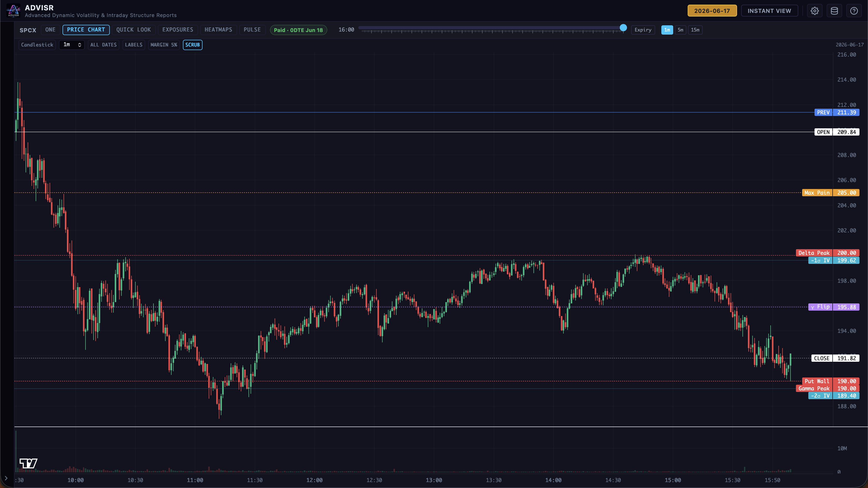Open the HEATMAPS tab

tap(218, 30)
